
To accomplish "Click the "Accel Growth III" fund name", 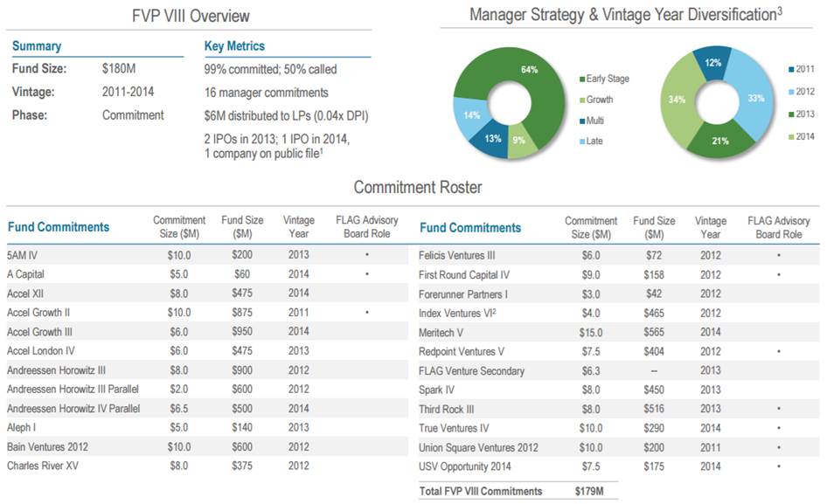I will coord(39,332).
